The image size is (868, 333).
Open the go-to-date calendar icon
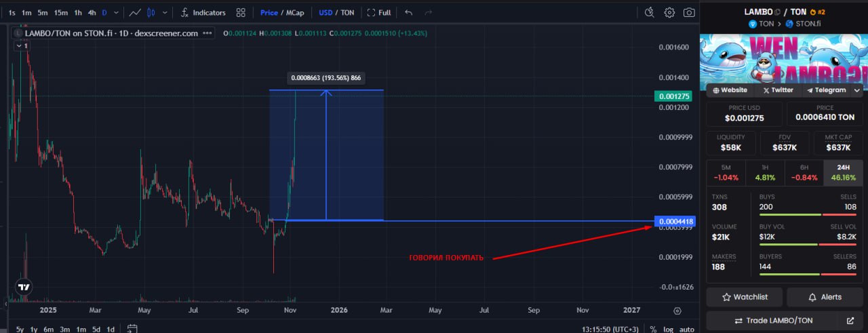(132, 329)
